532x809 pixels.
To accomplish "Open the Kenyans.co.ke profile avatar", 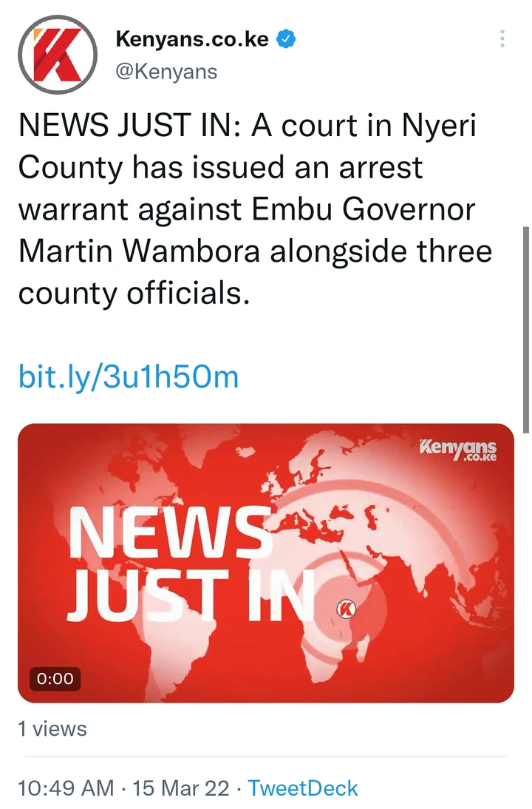I will click(x=58, y=54).
